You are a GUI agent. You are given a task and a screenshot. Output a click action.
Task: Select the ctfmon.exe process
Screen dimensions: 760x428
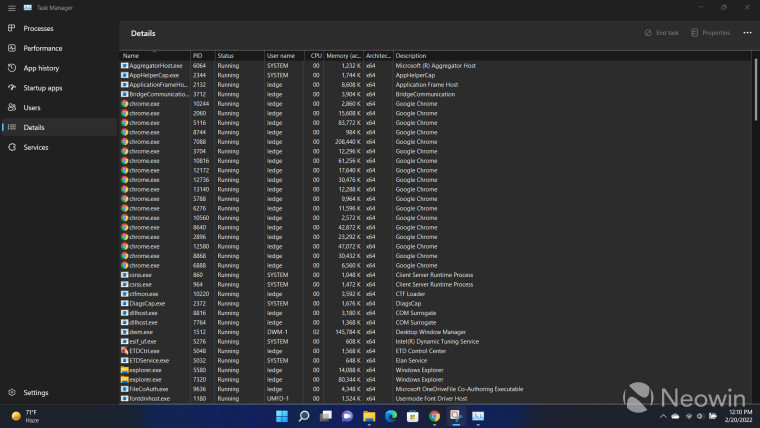coord(435,294)
